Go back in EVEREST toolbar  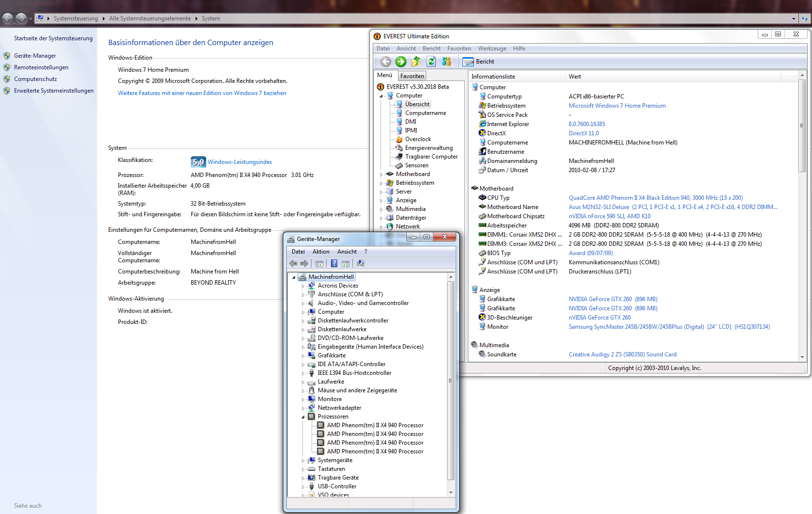click(x=386, y=62)
